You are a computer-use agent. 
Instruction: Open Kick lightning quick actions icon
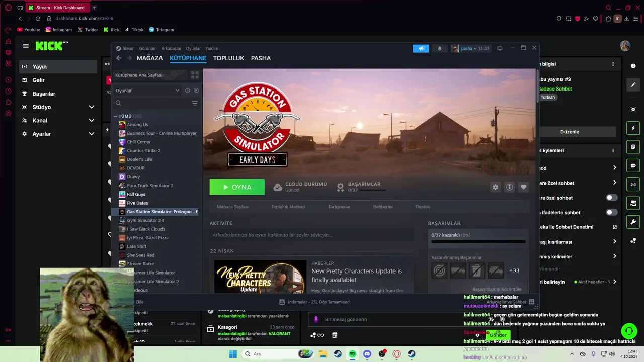[633, 128]
